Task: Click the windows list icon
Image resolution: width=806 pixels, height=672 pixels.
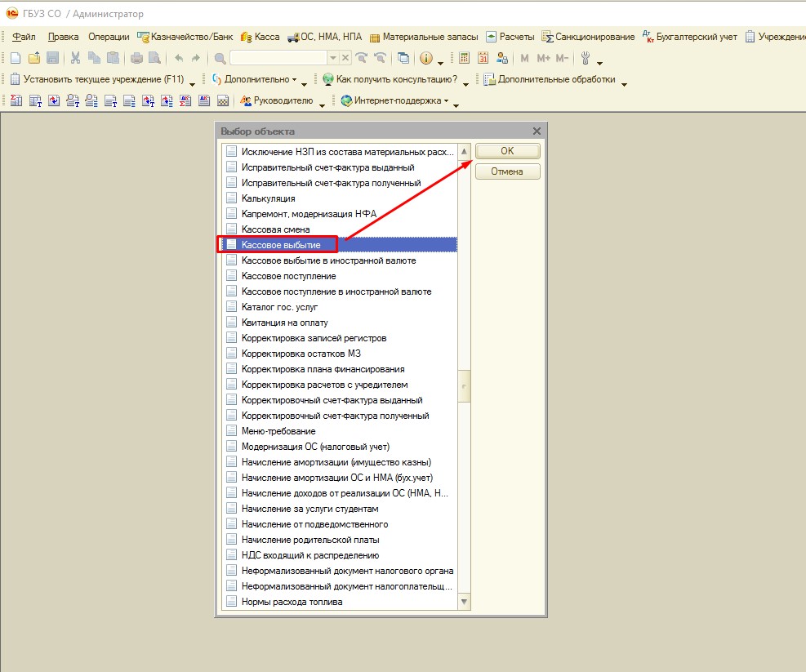Action: [x=403, y=58]
